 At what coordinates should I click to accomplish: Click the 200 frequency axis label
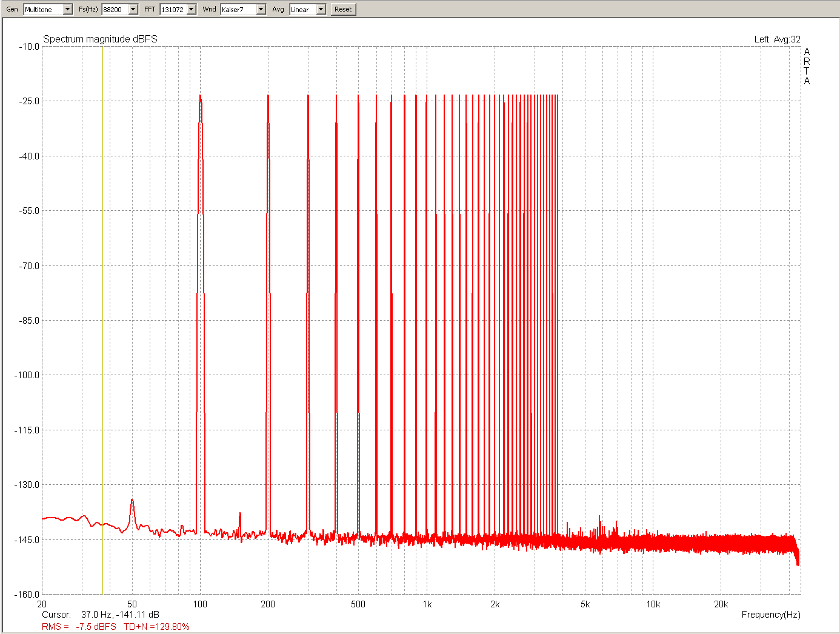pos(268,604)
